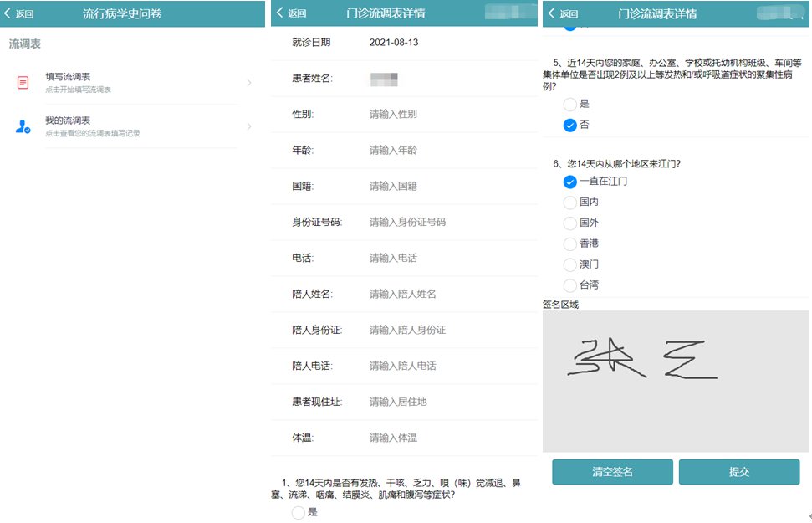
Task: Click the blue 我的流调表 person icon
Action: pyautogui.click(x=23, y=126)
